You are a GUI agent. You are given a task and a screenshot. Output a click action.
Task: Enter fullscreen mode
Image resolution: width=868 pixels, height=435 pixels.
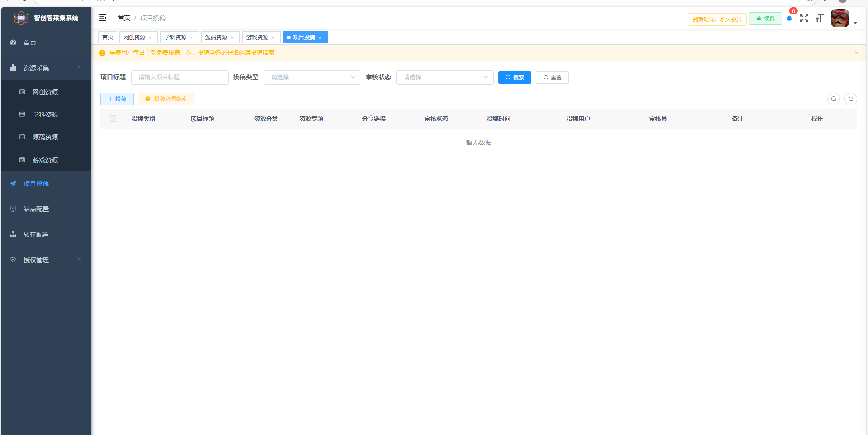tap(804, 18)
